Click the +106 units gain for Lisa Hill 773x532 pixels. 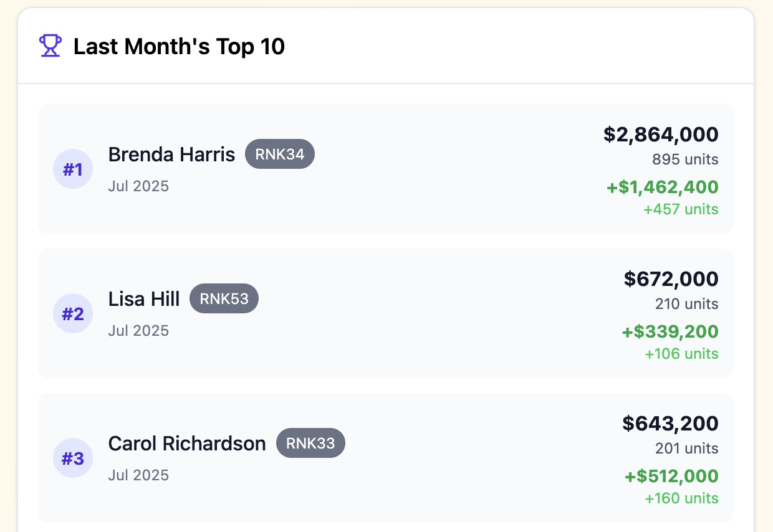[x=681, y=353]
